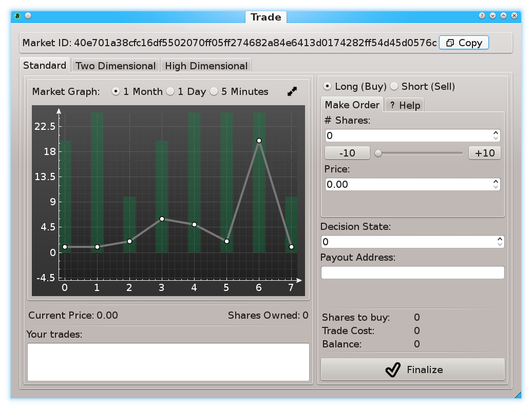Click the down stepper arrow on Price field
Screen dimensions: 532x409
496,186
